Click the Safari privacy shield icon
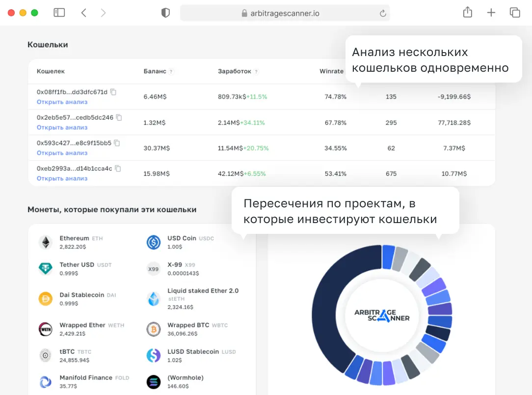This screenshot has width=532, height=395. 165,13
